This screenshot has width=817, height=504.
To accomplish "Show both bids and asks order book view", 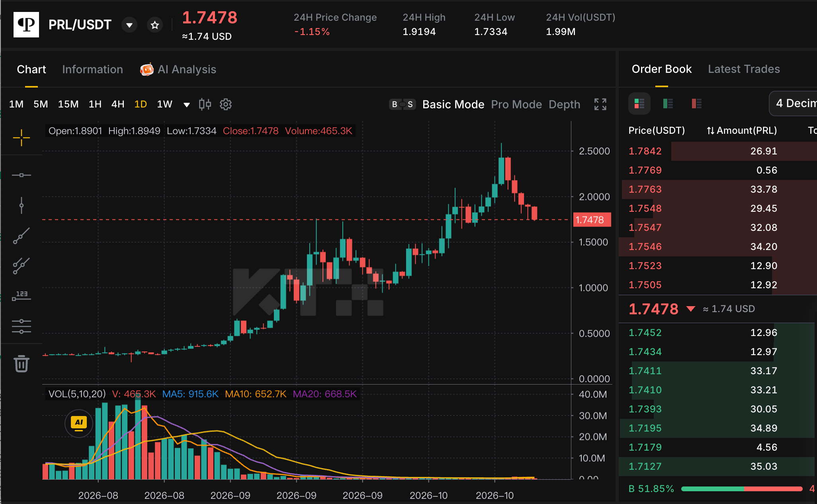I will pyautogui.click(x=639, y=104).
